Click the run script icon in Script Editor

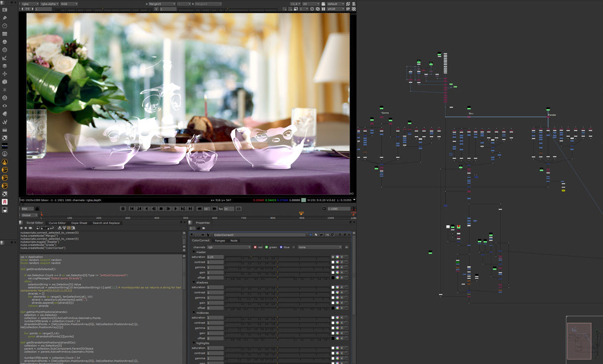click(x=52, y=228)
